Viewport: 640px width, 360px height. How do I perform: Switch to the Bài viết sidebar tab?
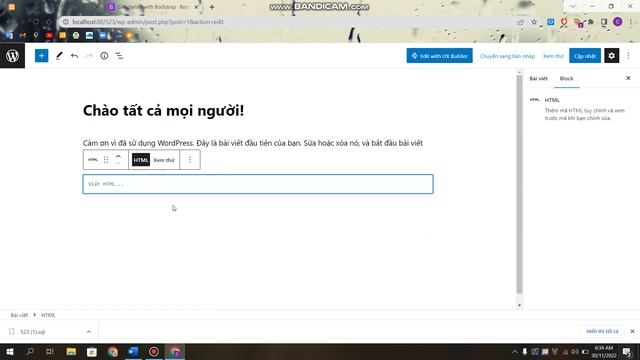click(x=538, y=78)
